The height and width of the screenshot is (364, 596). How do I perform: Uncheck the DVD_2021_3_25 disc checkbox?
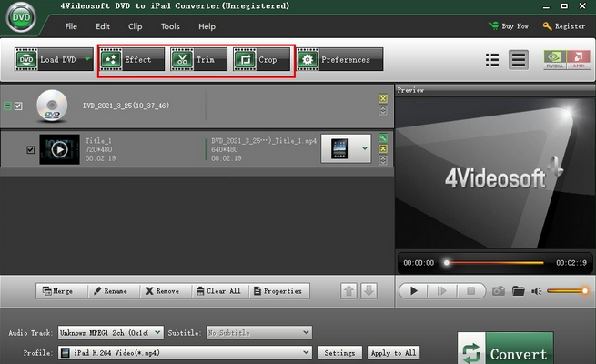[x=18, y=106]
